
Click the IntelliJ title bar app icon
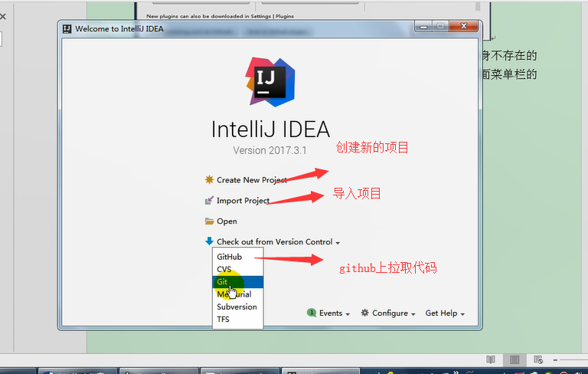67,29
